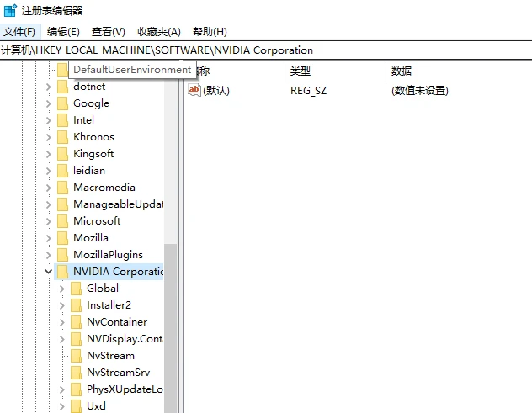Select the (默认) string value icon
Screen dimensions: 532x413
tap(194, 90)
